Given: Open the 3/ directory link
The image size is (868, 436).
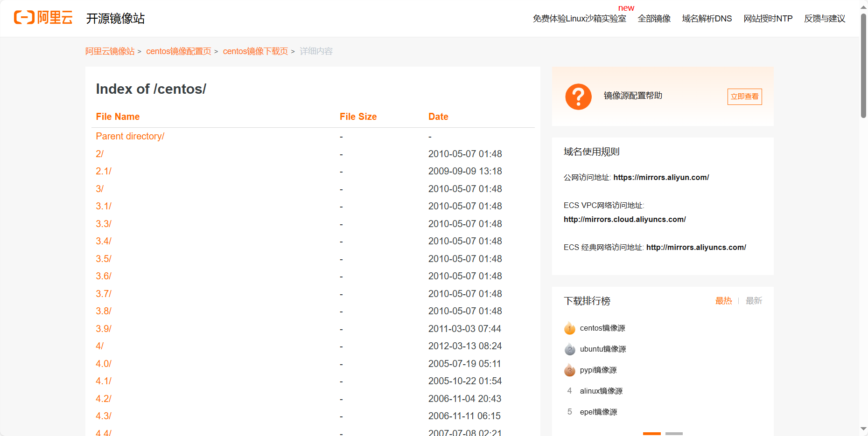Looking at the screenshot, I should click(x=100, y=189).
